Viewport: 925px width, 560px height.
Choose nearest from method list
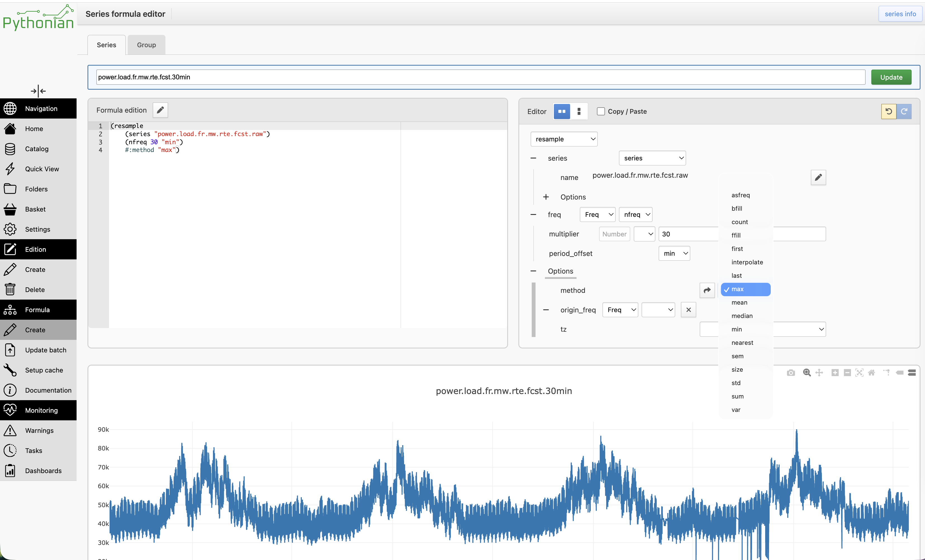click(746, 343)
